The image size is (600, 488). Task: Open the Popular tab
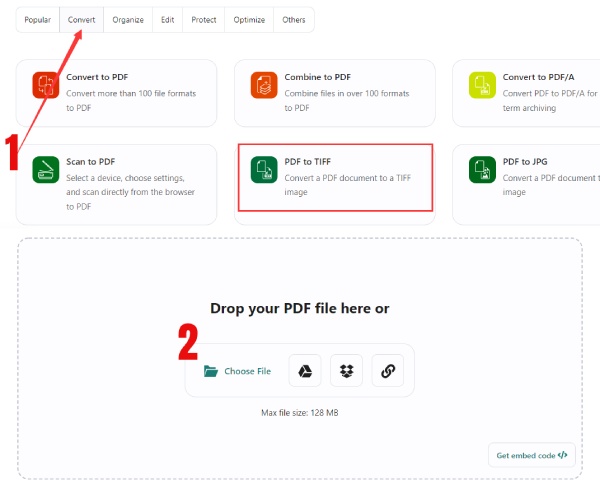[x=38, y=20]
